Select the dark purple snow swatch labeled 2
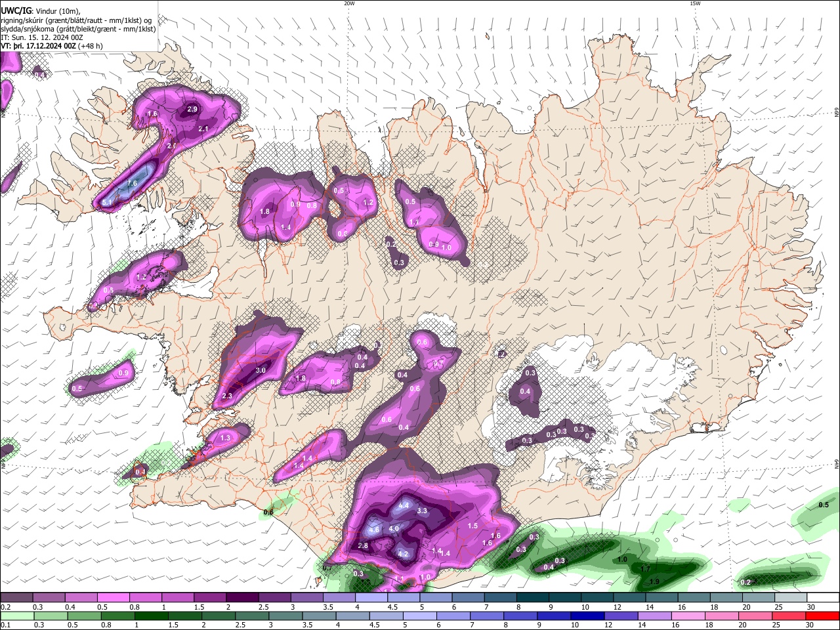This screenshot has height=630, width=840. click(241, 598)
